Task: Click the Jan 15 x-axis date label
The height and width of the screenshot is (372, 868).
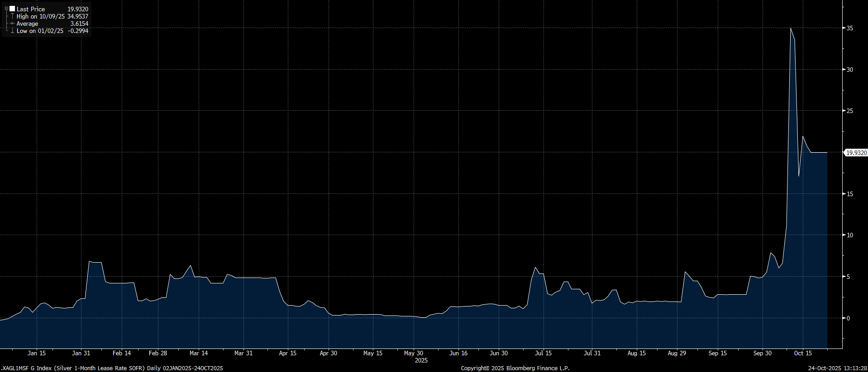Action: pyautogui.click(x=37, y=353)
